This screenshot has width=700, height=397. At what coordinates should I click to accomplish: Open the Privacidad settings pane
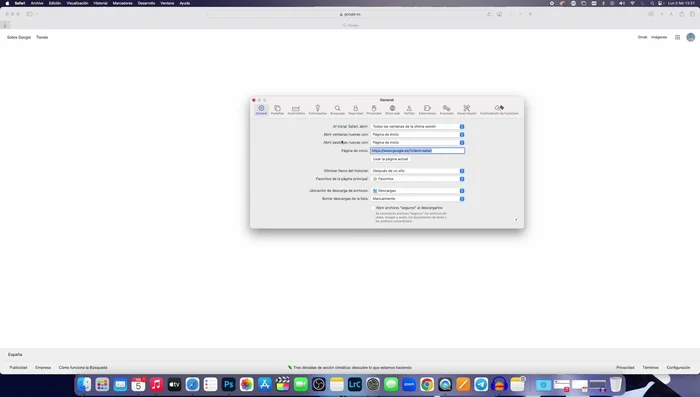pos(374,110)
